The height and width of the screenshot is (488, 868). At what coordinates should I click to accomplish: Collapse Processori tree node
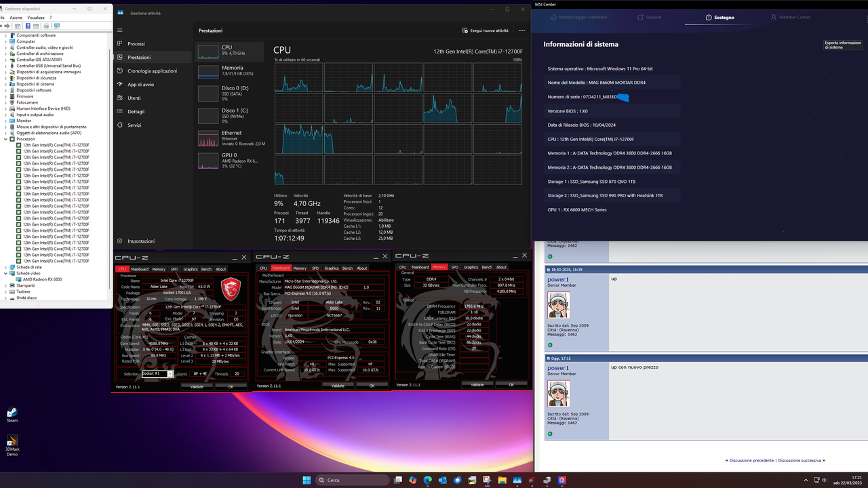[5, 139]
